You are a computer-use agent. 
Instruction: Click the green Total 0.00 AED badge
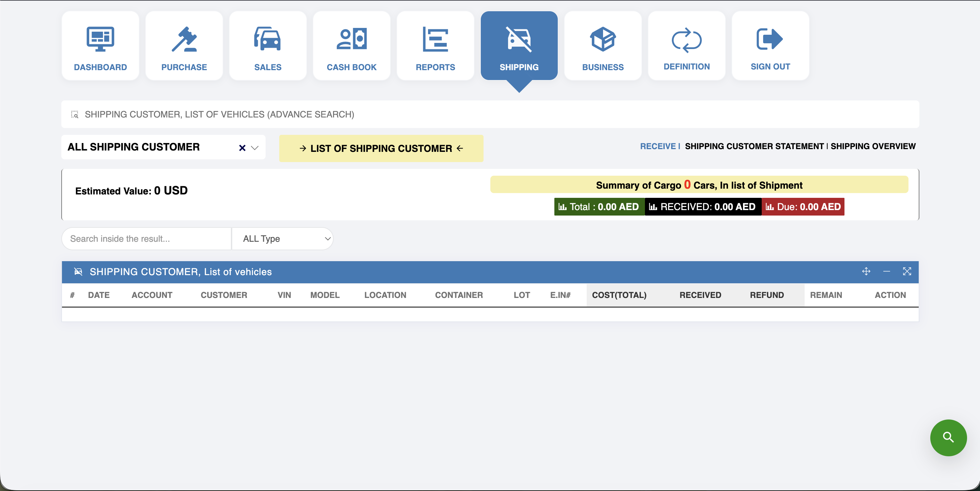tap(599, 207)
